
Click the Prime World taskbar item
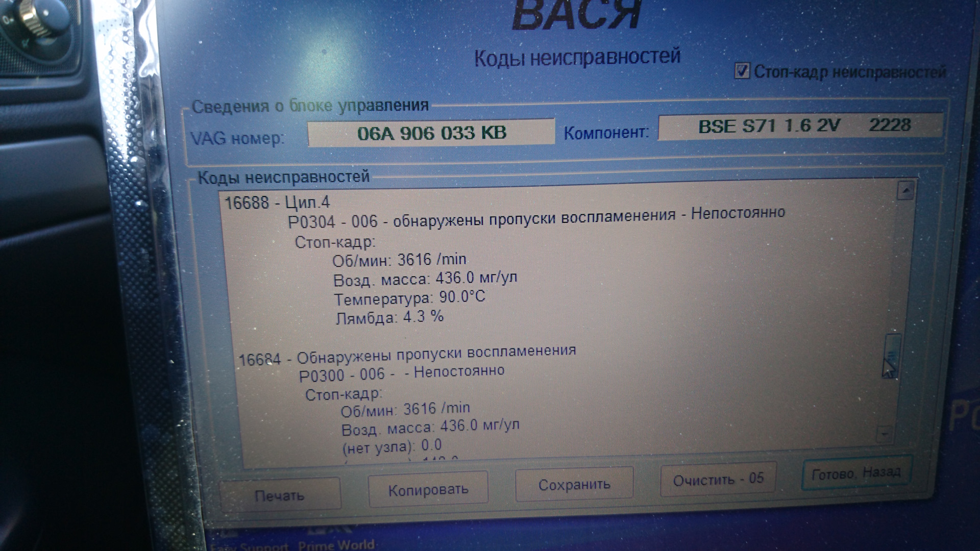point(336,544)
